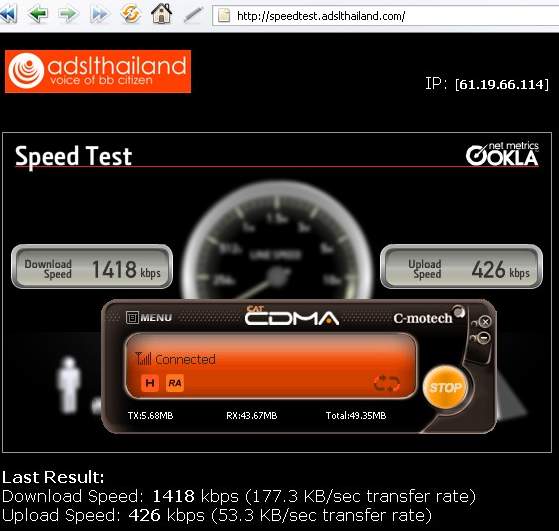Reload the page with the refresh icon
The width and height of the screenshot is (559, 531).
tap(130, 14)
